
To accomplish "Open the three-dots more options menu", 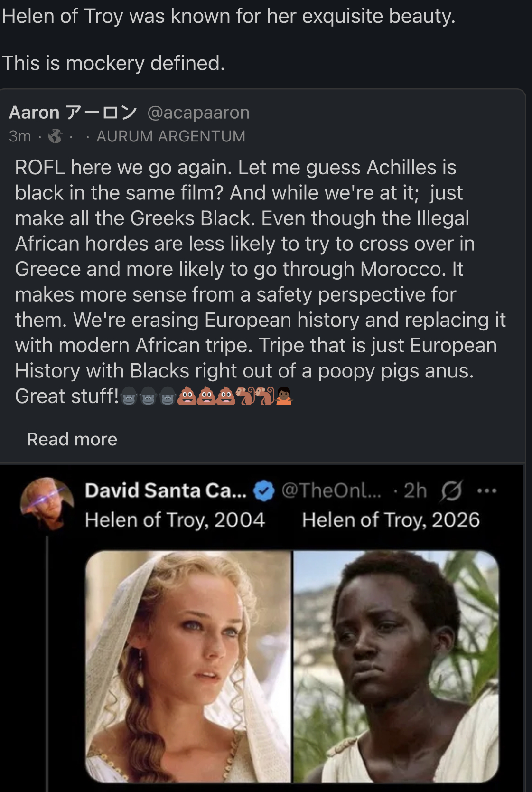I will tap(487, 490).
